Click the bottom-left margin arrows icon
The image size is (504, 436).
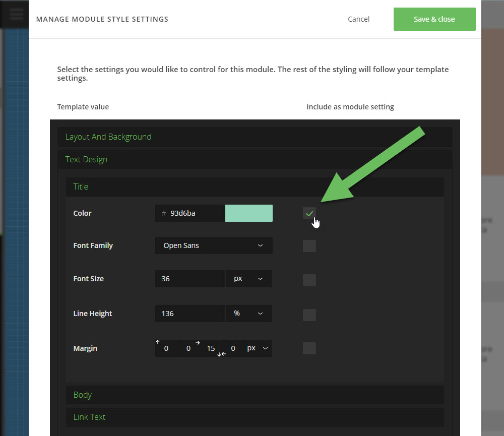[221, 354]
